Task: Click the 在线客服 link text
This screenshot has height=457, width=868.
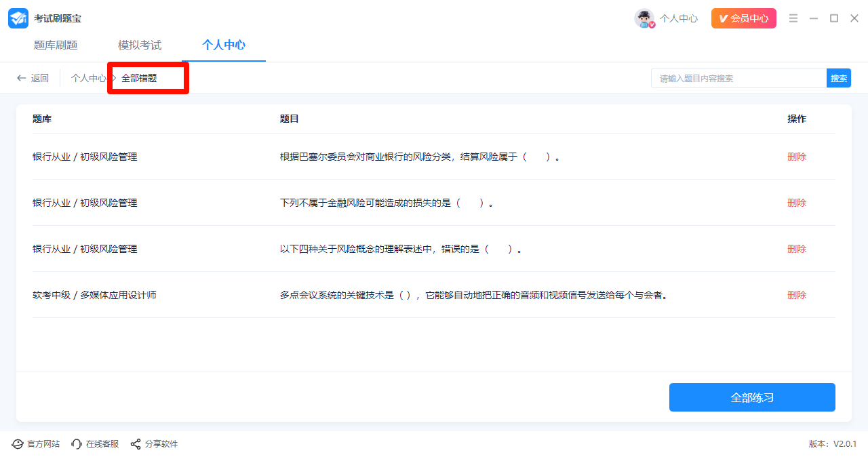Action: coord(102,444)
